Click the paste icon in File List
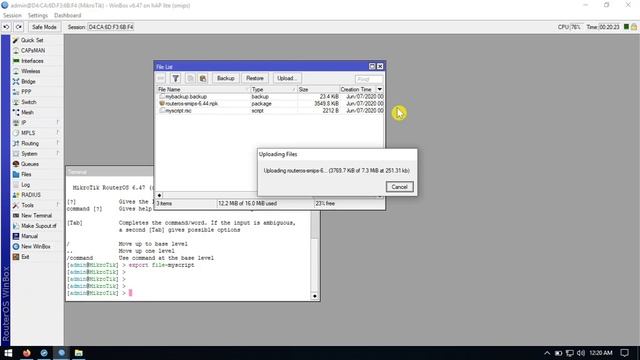Image resolution: width=640 pixels, height=360 pixels. (203, 78)
